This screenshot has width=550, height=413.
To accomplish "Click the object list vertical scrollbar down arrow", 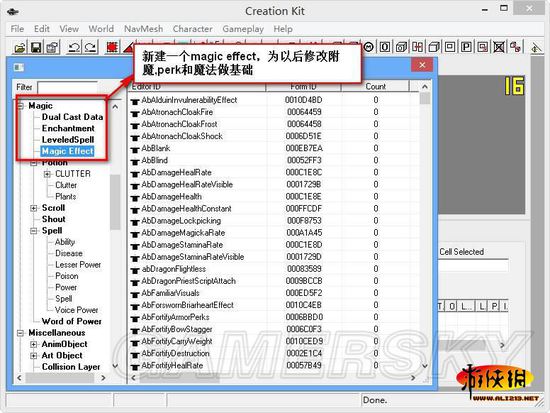I will (x=424, y=366).
